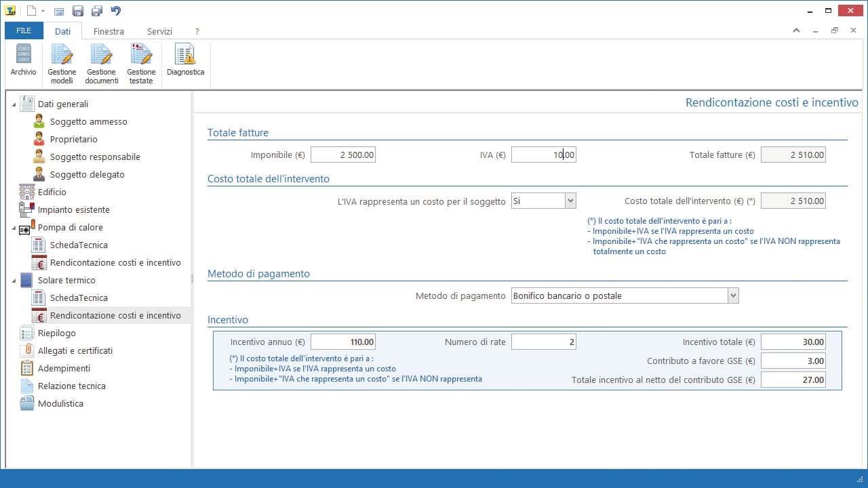Click the Gestione modelli icon
This screenshot has width=868, height=488.
click(x=62, y=64)
